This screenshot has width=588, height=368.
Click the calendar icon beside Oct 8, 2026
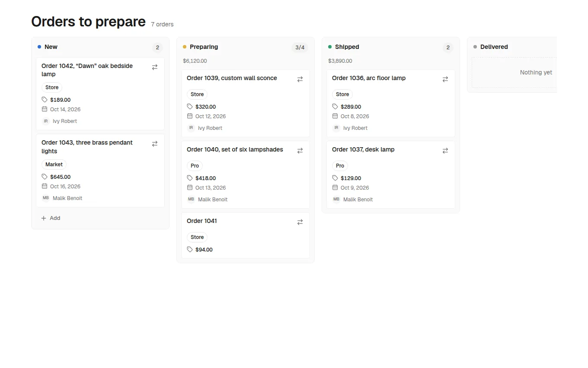pyautogui.click(x=335, y=116)
